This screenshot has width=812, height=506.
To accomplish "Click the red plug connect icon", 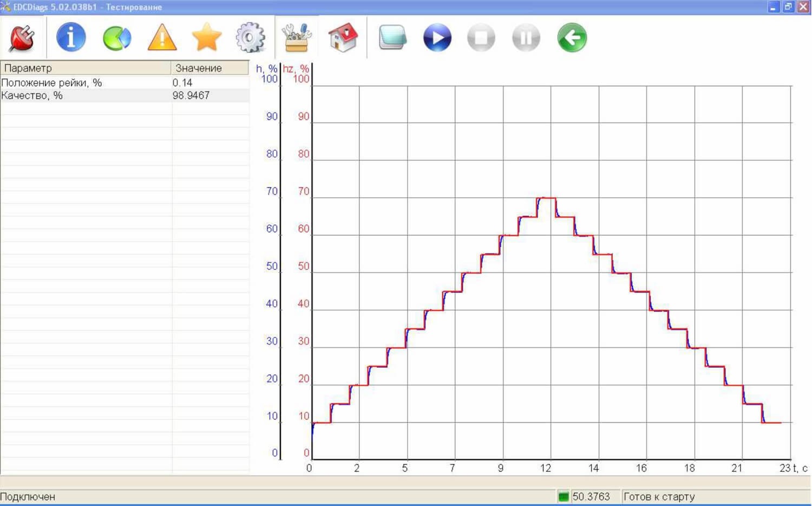I will 22,38.
